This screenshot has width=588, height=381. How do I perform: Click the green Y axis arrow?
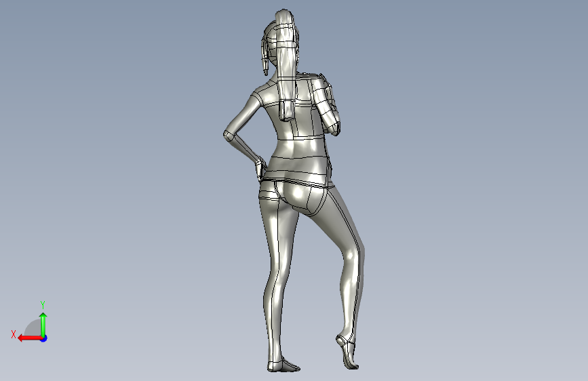coord(43,325)
